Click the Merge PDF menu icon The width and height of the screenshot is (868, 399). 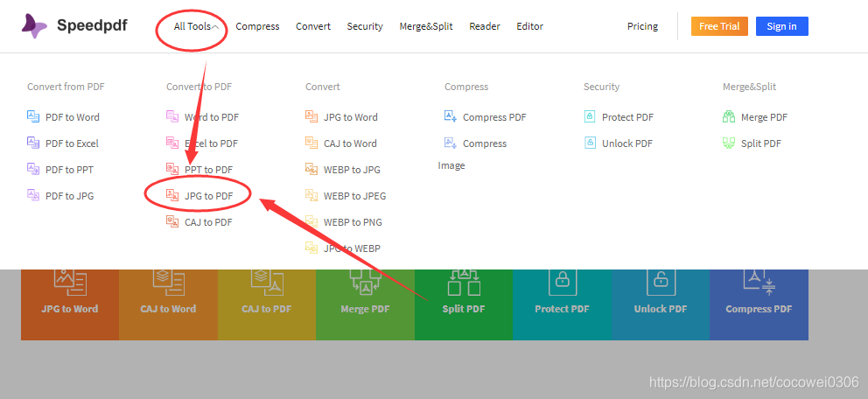[x=729, y=116]
